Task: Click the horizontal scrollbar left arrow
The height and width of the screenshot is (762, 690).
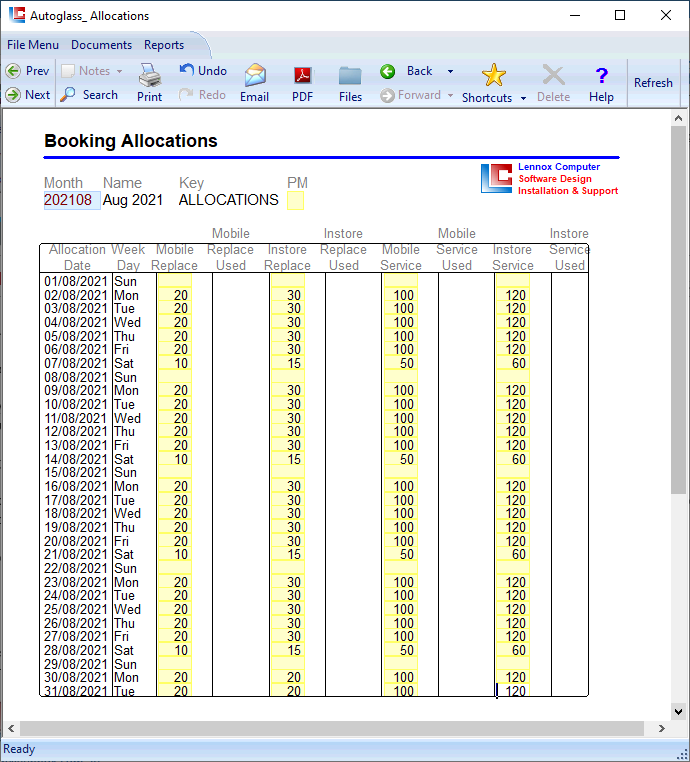Action: coord(11,728)
